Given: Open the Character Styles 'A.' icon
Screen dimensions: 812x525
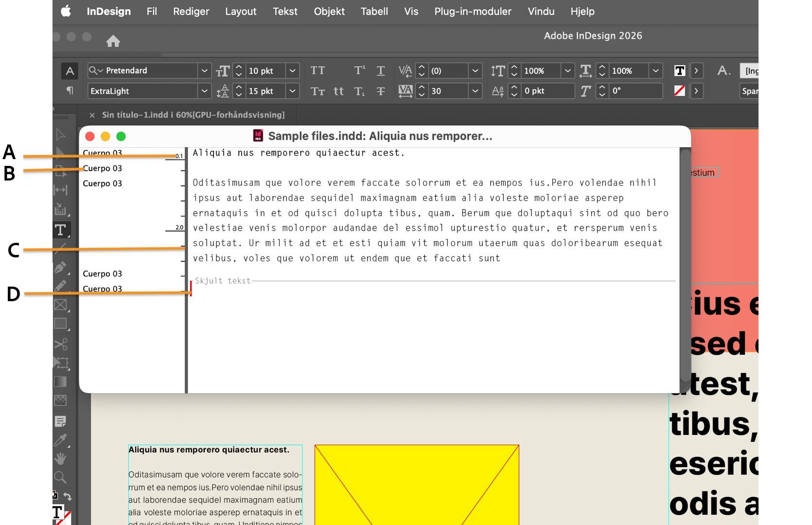Looking at the screenshot, I should click(724, 71).
